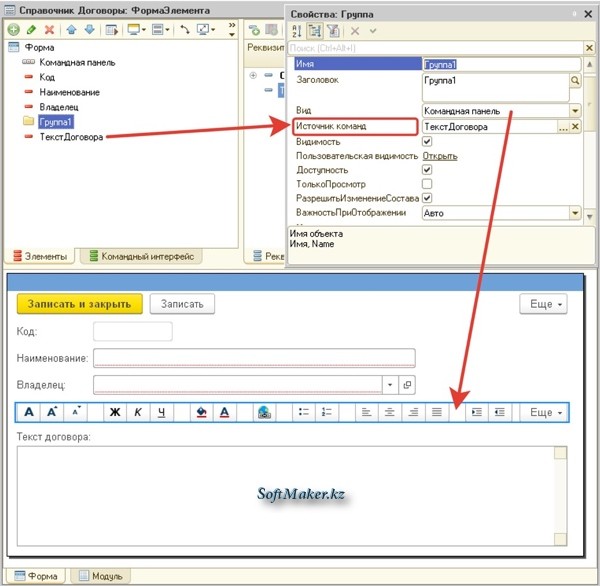The image size is (600, 586).
Task: Click the cancel X icon in the properties toolbar
Action: click(355, 31)
